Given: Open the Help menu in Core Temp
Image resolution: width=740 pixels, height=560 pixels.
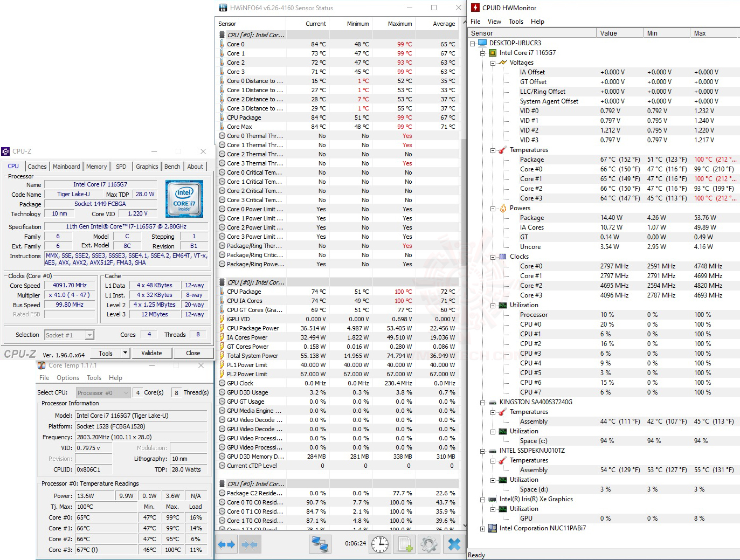Looking at the screenshot, I should [x=115, y=378].
